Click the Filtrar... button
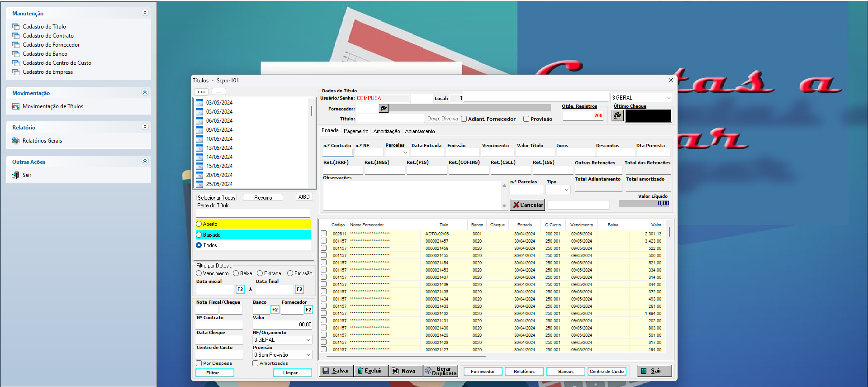This screenshot has height=387, width=868. [x=215, y=373]
